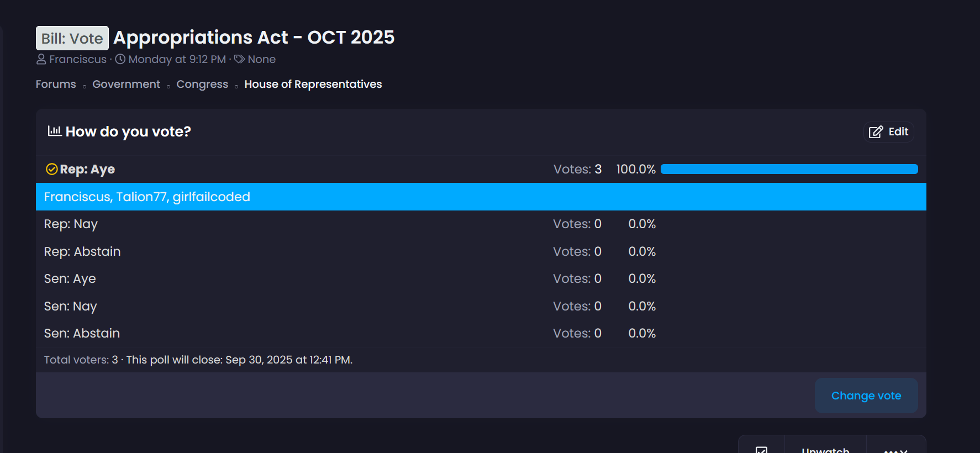Click the Unwatch button
980x453 pixels.
(825, 450)
